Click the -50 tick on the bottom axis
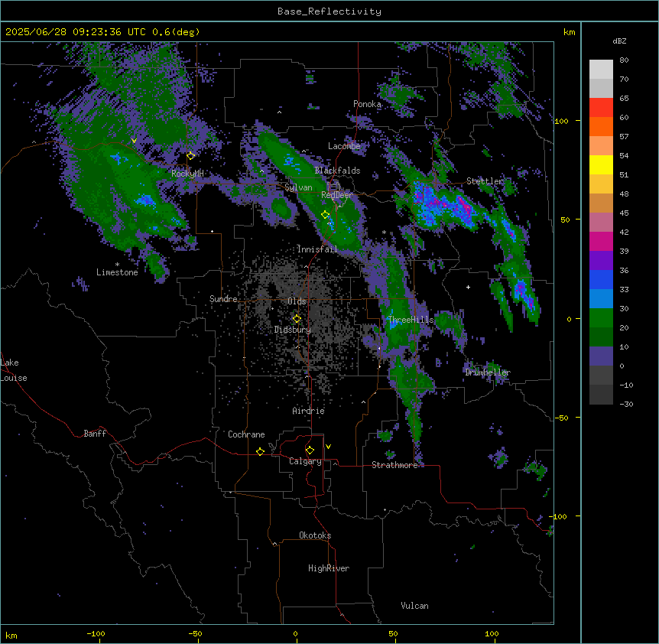This screenshot has height=644, width=659. [195, 633]
